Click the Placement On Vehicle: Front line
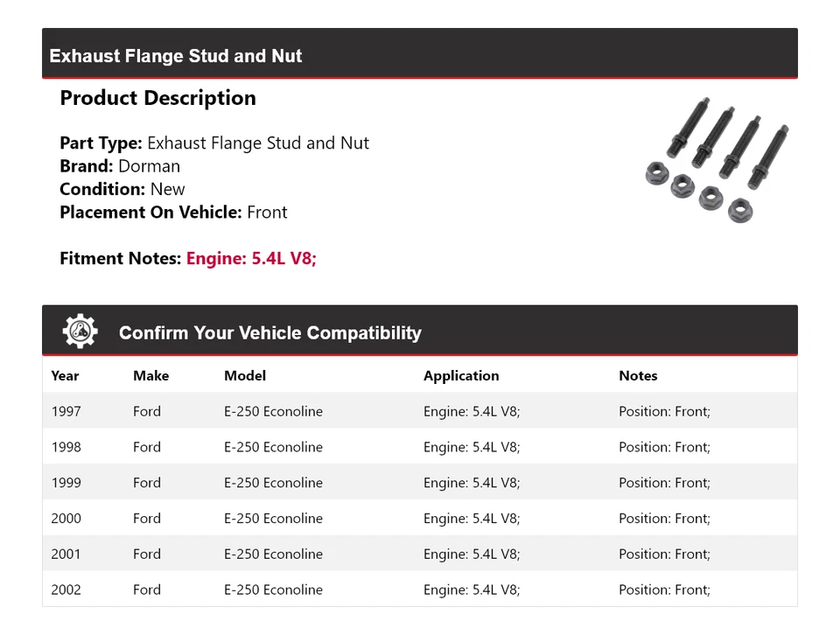The image size is (840, 635). 173,212
